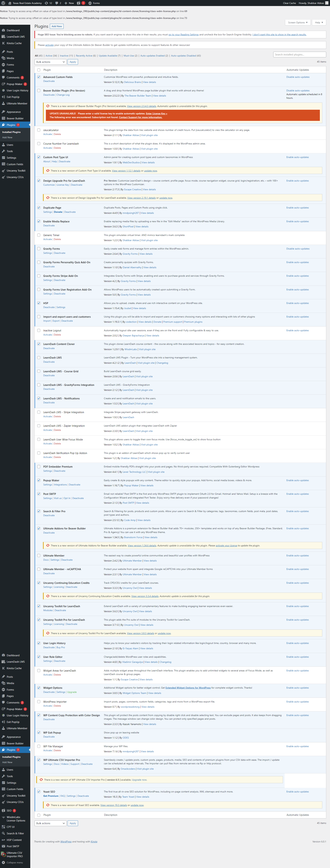This screenshot has width=330, height=868.
Task: Open Gravity Forms icon in admin bar
Action: click(x=90, y=3)
